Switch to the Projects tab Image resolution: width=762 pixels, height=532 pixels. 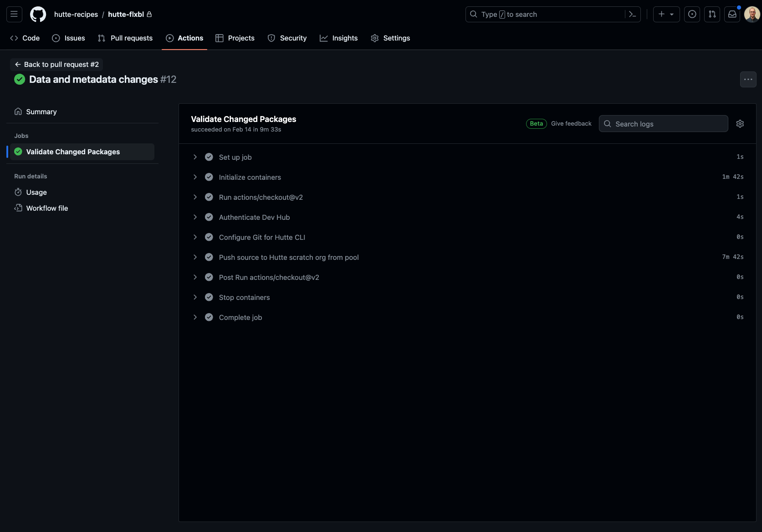coord(235,38)
